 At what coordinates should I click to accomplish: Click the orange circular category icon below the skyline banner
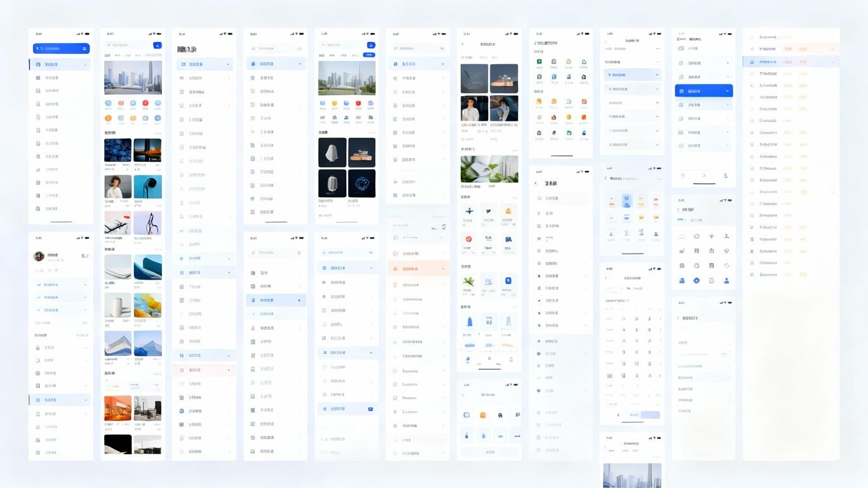108,118
